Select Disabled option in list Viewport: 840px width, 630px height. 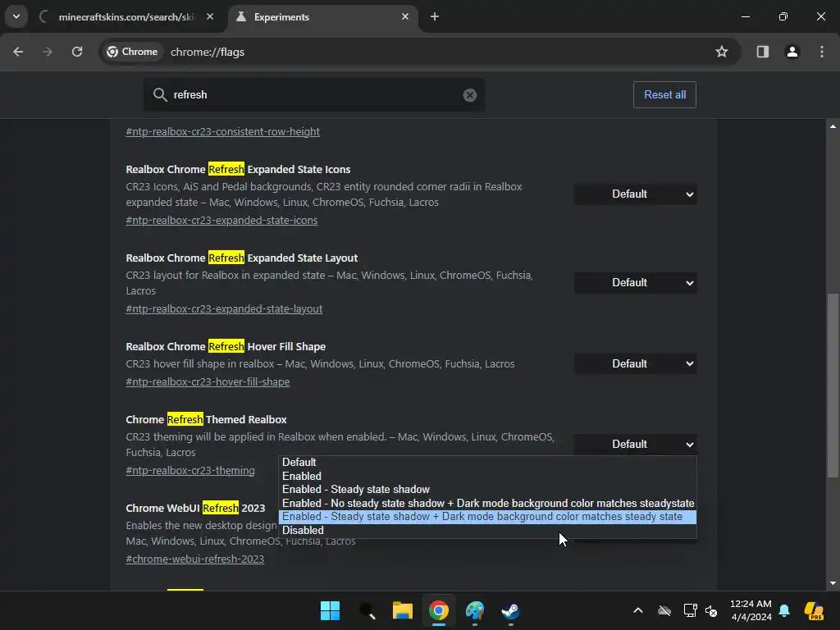point(487,531)
